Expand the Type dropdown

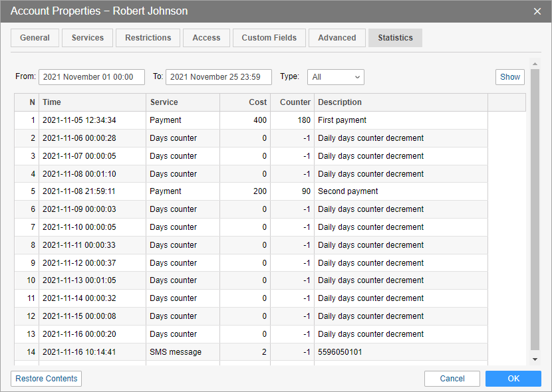pos(335,77)
